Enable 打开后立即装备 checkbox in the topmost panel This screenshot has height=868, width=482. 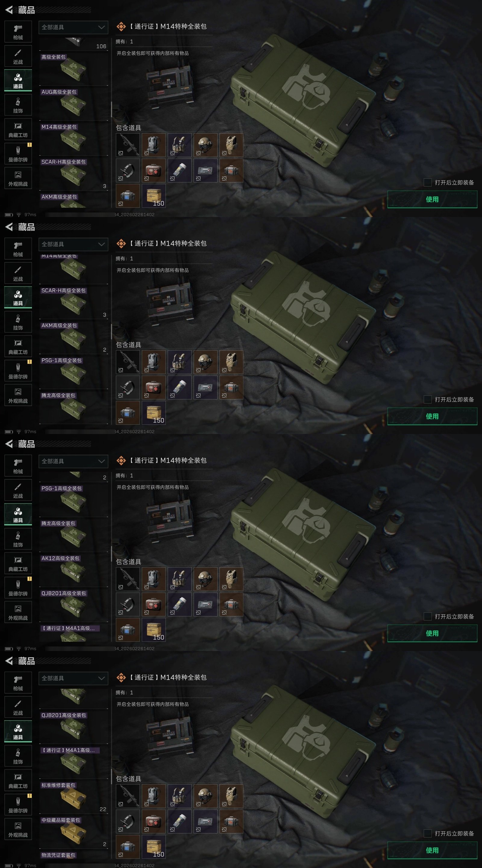427,182
